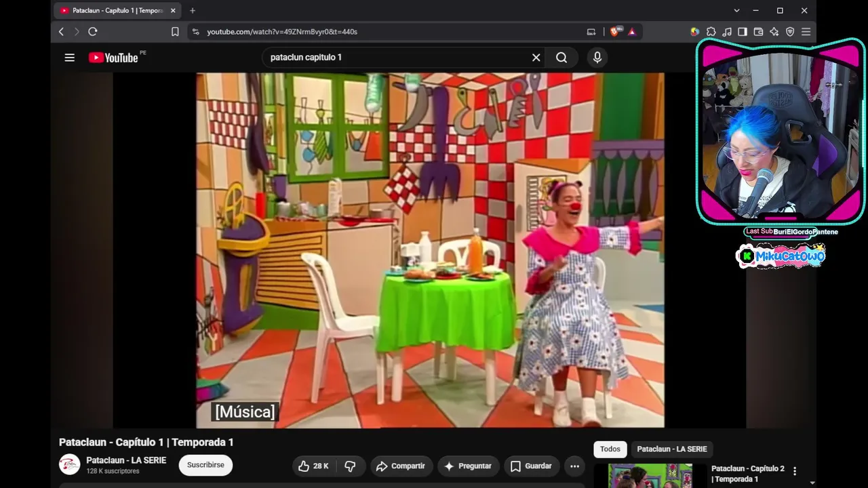
Task: Open the Capítulo 2 video thumbnail
Action: click(x=650, y=476)
